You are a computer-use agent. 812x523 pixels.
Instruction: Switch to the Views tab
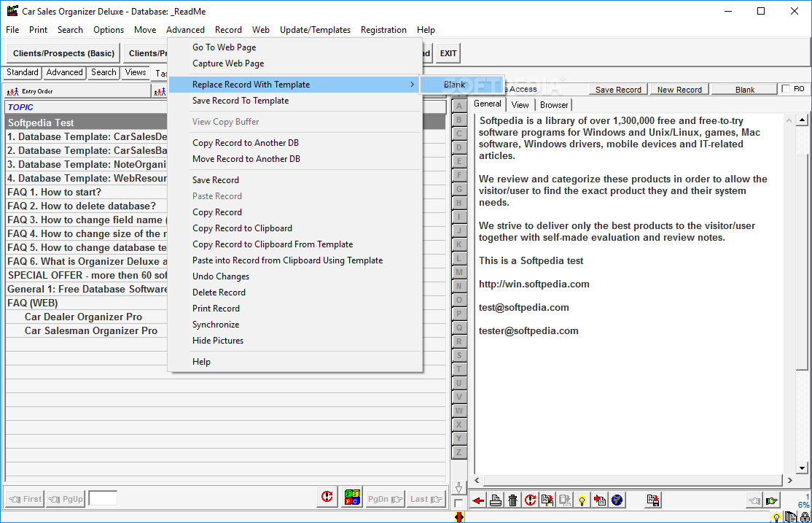pyautogui.click(x=135, y=72)
